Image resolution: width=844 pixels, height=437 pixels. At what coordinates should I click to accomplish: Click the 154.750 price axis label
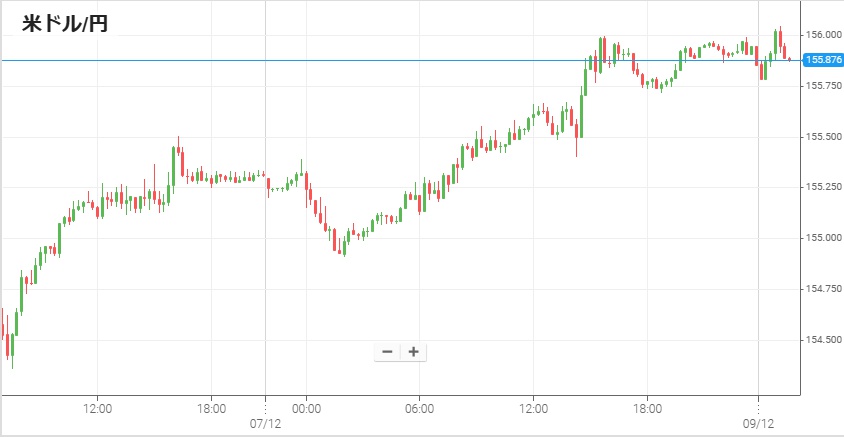[823, 289]
